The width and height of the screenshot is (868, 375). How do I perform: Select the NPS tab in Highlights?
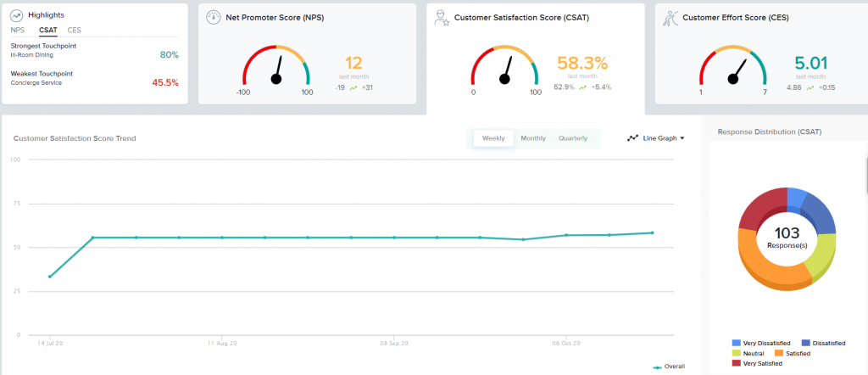point(18,30)
